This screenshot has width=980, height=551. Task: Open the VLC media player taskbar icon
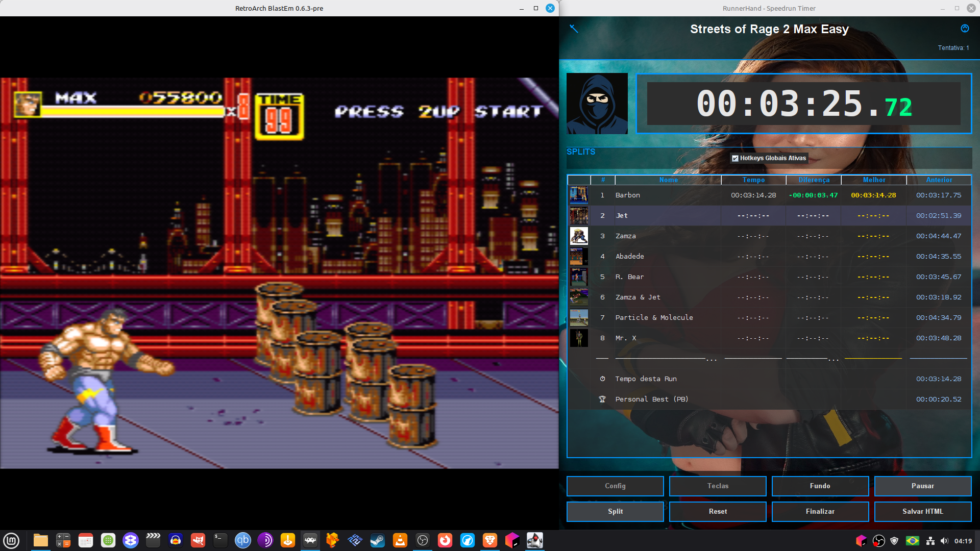[x=400, y=540]
